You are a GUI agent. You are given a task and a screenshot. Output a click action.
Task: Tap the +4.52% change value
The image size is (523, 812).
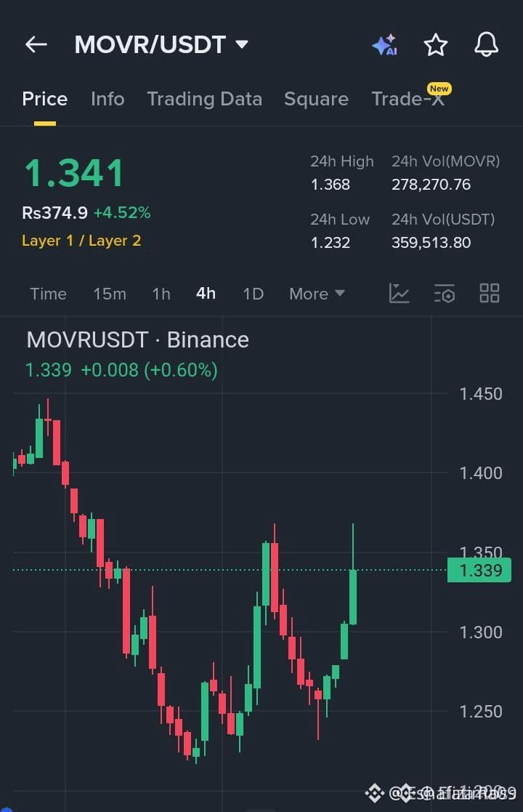[122, 213]
